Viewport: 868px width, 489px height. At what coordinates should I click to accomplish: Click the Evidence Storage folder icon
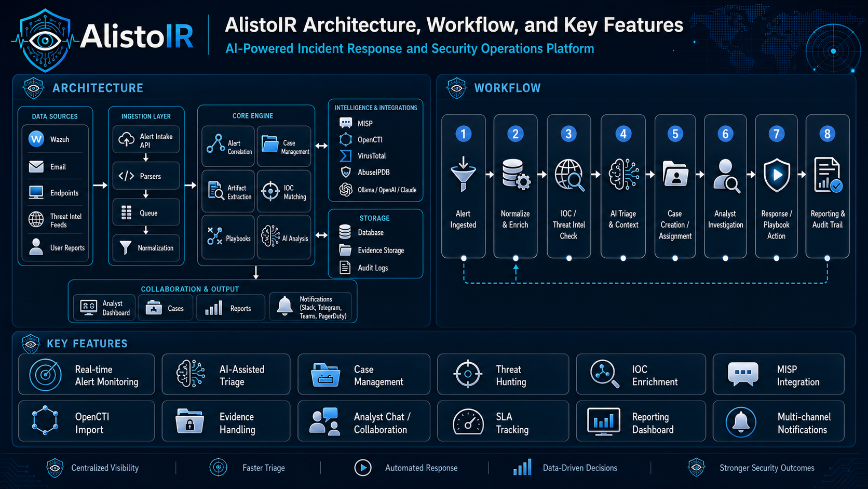tap(345, 250)
